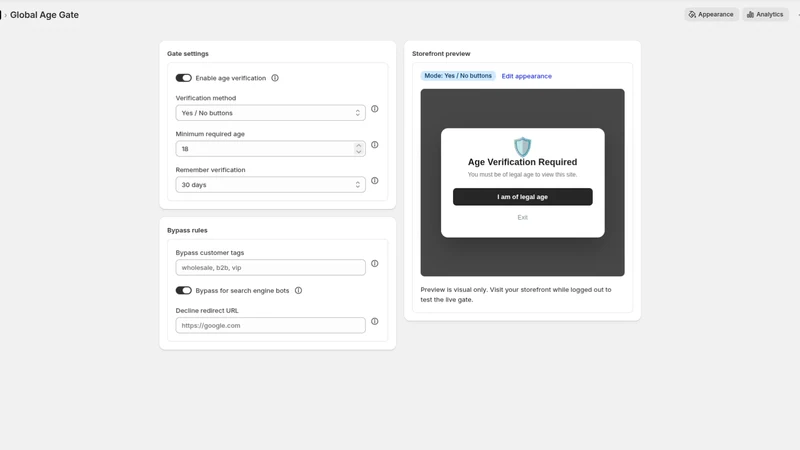Show info icon beside Decline redirect URL
The image size is (800, 450).
(x=374, y=321)
